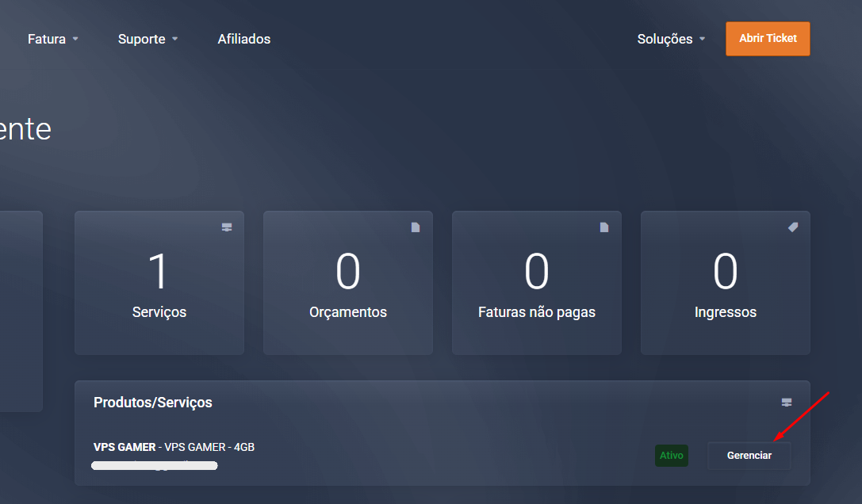This screenshot has height=504, width=862.
Task: Click the server icon in Produtos/Serviços header
Action: coord(787,403)
